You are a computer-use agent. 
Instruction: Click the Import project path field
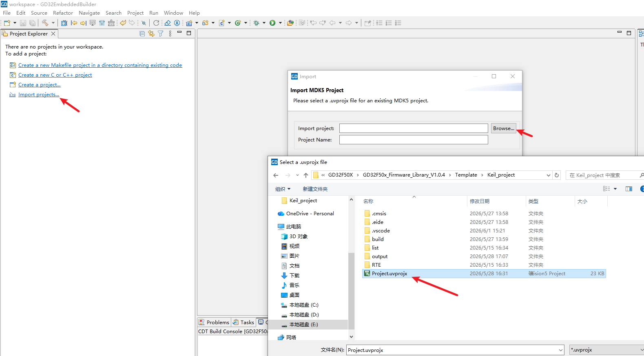pyautogui.click(x=414, y=128)
